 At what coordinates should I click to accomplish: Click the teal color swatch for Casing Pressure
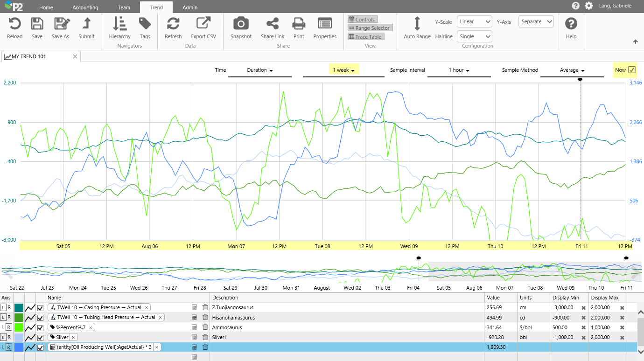19,308
